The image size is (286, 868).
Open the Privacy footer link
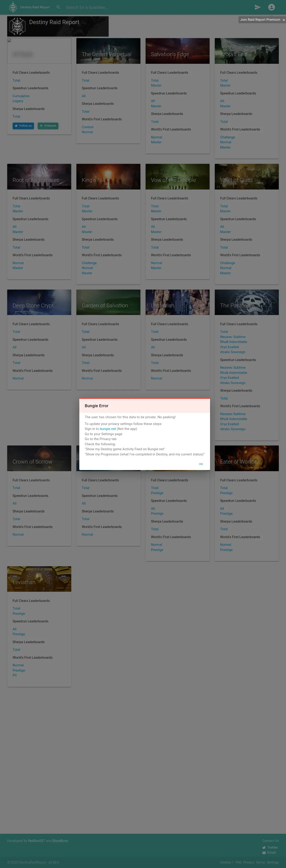coord(249,863)
